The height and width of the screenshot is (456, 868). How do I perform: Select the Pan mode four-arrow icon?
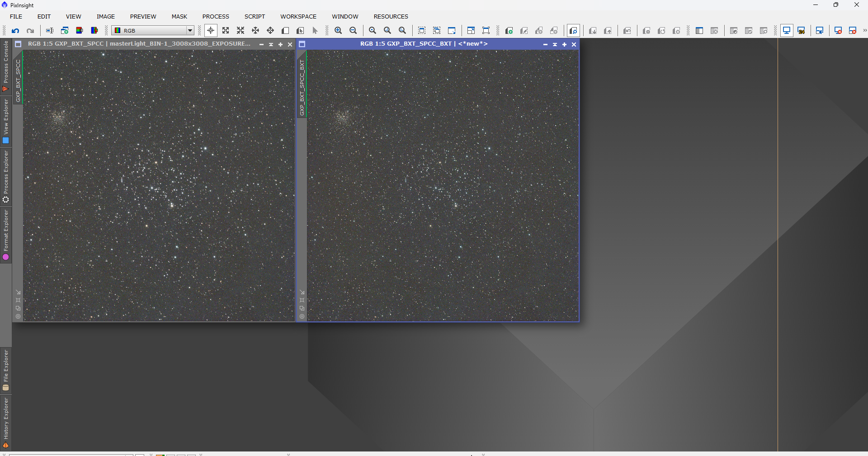pyautogui.click(x=255, y=31)
